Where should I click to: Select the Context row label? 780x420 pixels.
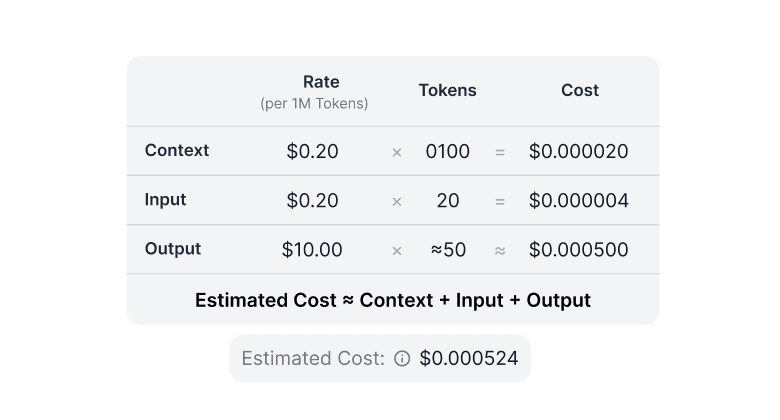pyautogui.click(x=177, y=151)
